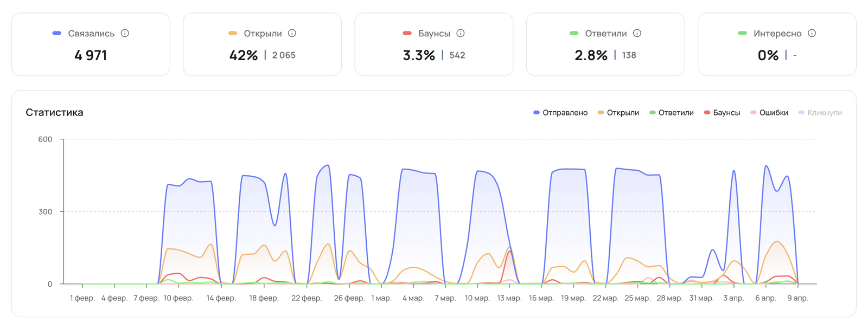Hide the Ошибки legend series
Viewport: 868px width, 328px height.
click(x=769, y=113)
